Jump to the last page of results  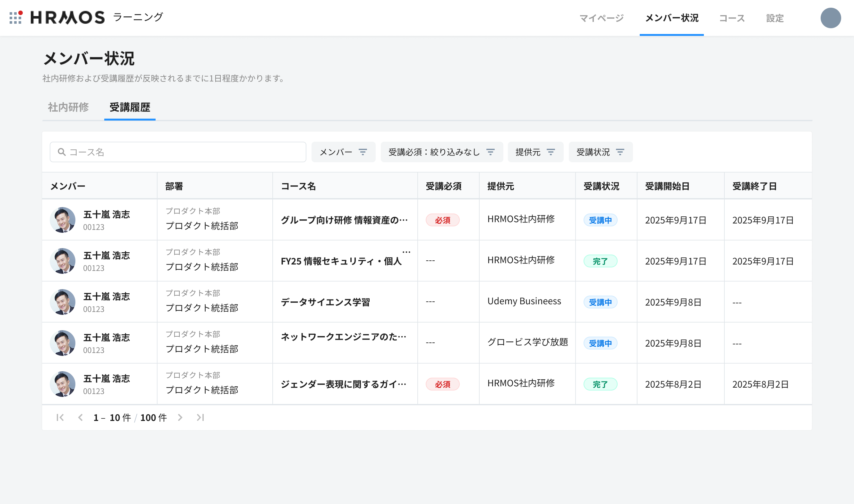click(201, 417)
